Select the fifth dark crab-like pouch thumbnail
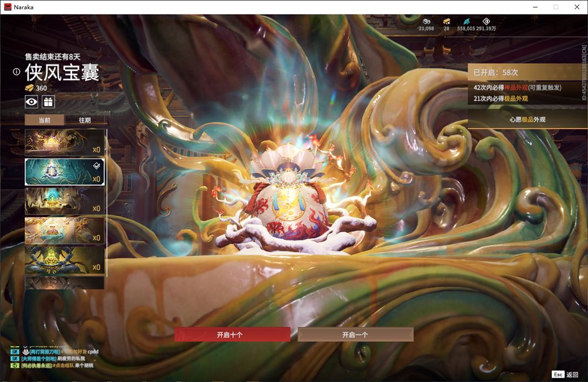Image resolution: width=588 pixels, height=382 pixels. pos(64,260)
